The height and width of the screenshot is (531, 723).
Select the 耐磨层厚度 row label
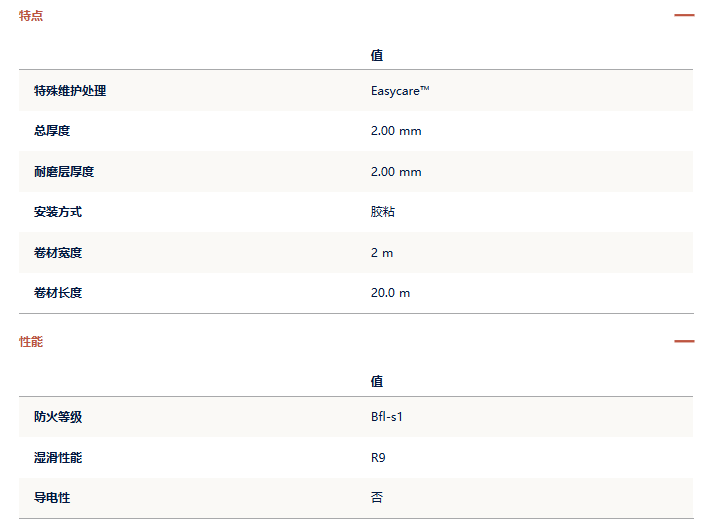[64, 172]
